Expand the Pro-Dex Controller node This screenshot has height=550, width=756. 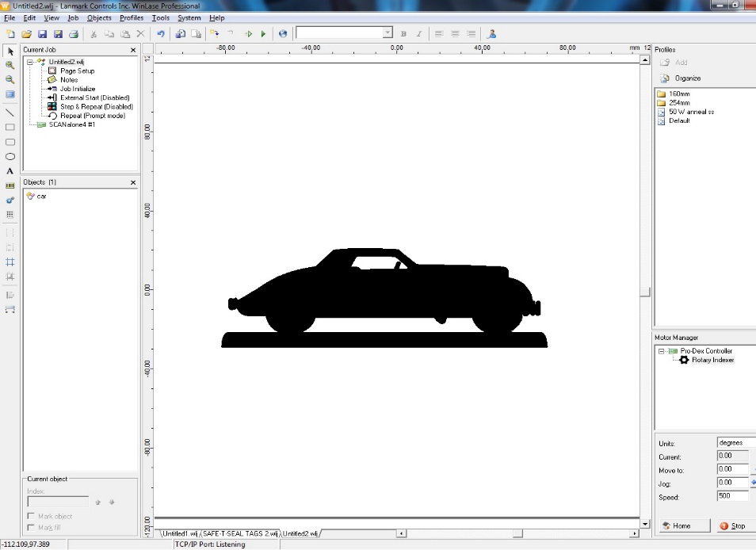[660, 350]
